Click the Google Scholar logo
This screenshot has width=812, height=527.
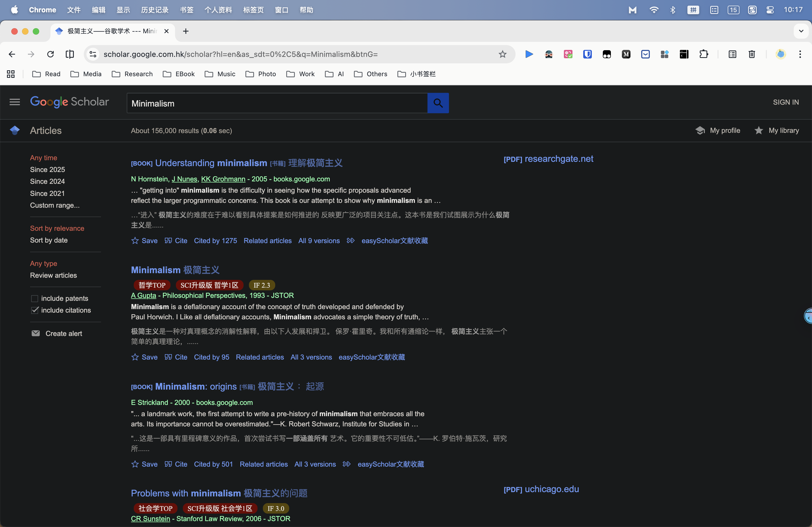[70, 102]
